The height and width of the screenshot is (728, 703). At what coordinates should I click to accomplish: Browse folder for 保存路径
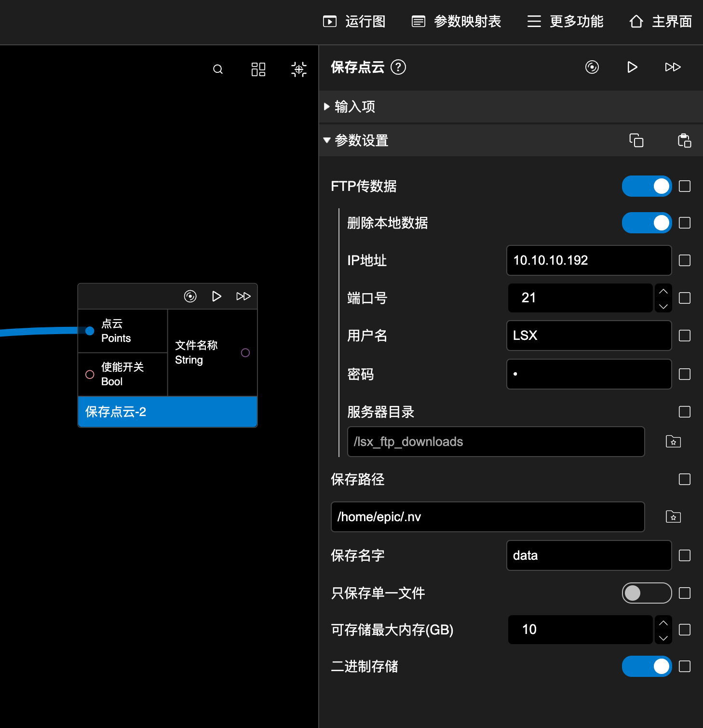(x=673, y=516)
